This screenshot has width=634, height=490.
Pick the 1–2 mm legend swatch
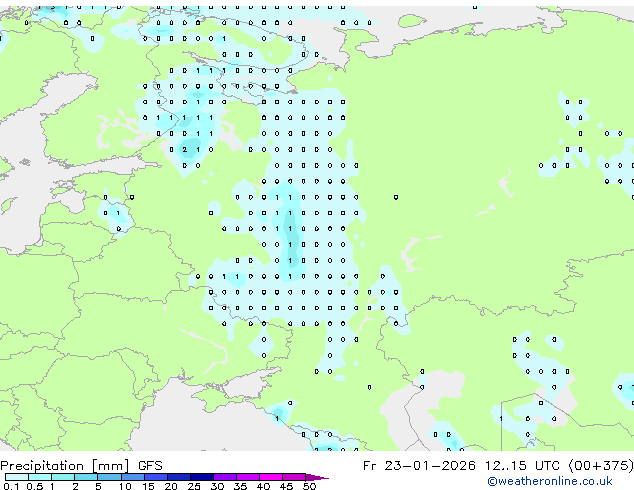[x=63, y=477]
